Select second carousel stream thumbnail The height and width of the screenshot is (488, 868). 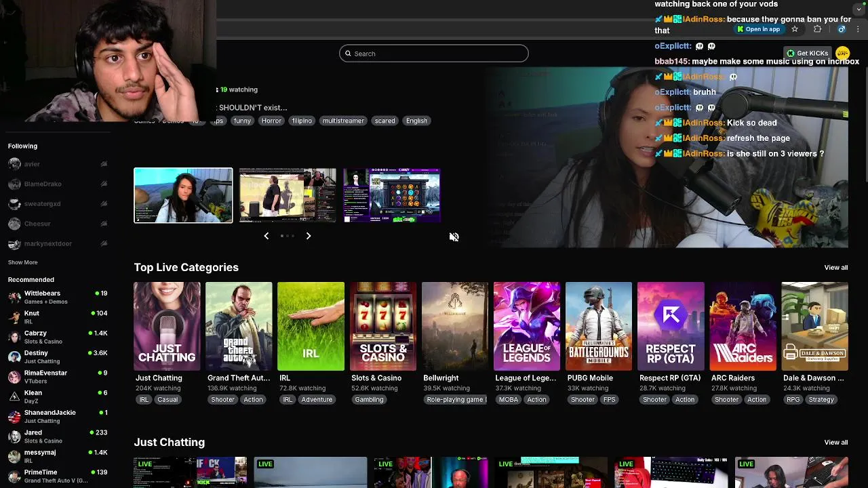(288, 195)
